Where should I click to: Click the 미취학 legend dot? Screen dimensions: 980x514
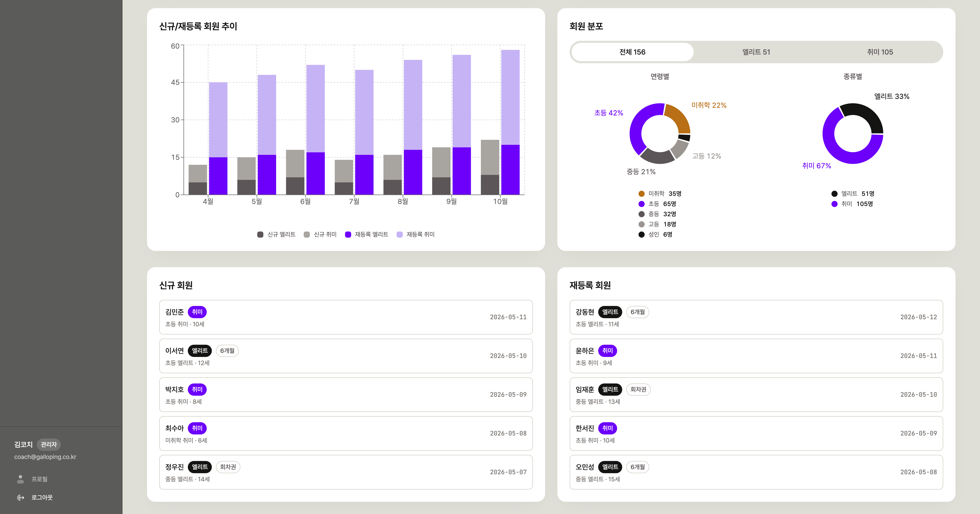(x=641, y=194)
